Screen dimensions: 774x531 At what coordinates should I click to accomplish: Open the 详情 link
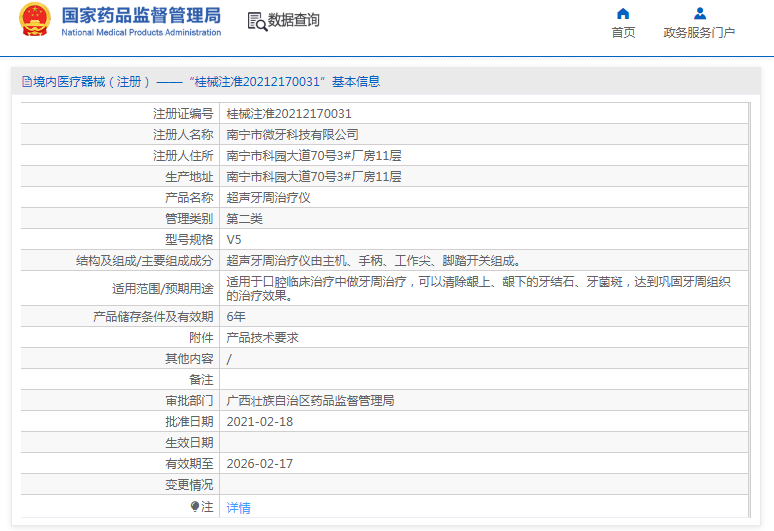[x=238, y=508]
